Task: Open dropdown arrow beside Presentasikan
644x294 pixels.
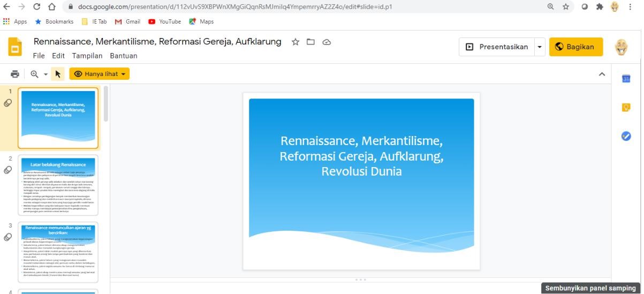Action: pyautogui.click(x=540, y=47)
